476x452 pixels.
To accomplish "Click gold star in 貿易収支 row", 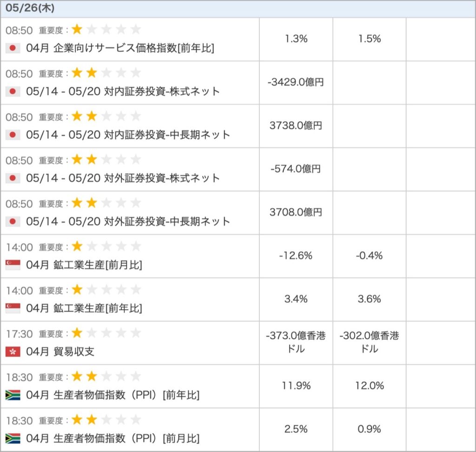I will click(77, 333).
